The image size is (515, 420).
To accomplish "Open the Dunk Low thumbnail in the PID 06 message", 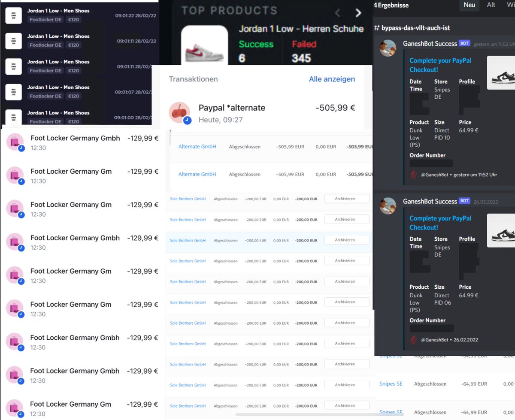I will point(501,231).
